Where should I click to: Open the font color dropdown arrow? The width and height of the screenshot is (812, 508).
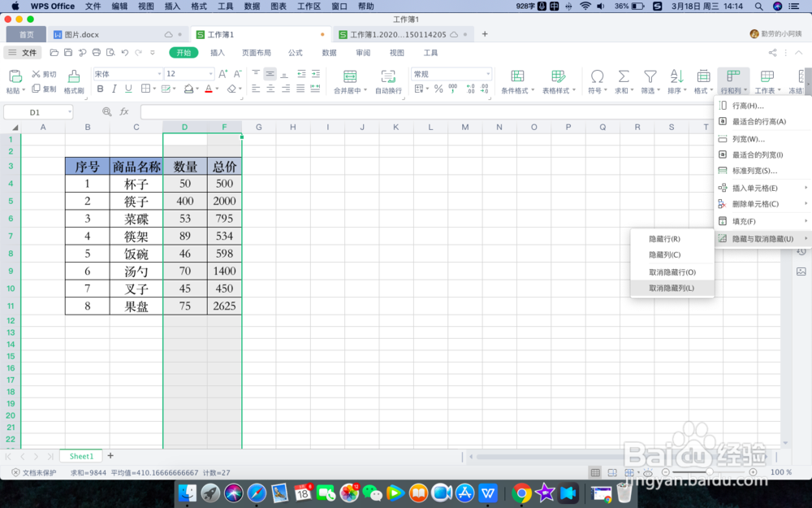(217, 89)
